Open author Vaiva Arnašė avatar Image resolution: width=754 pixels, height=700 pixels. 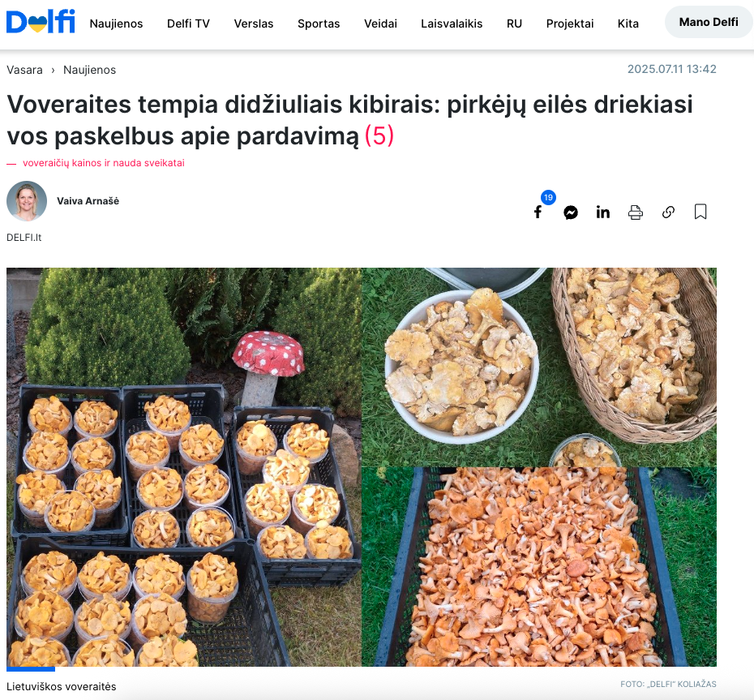(27, 201)
